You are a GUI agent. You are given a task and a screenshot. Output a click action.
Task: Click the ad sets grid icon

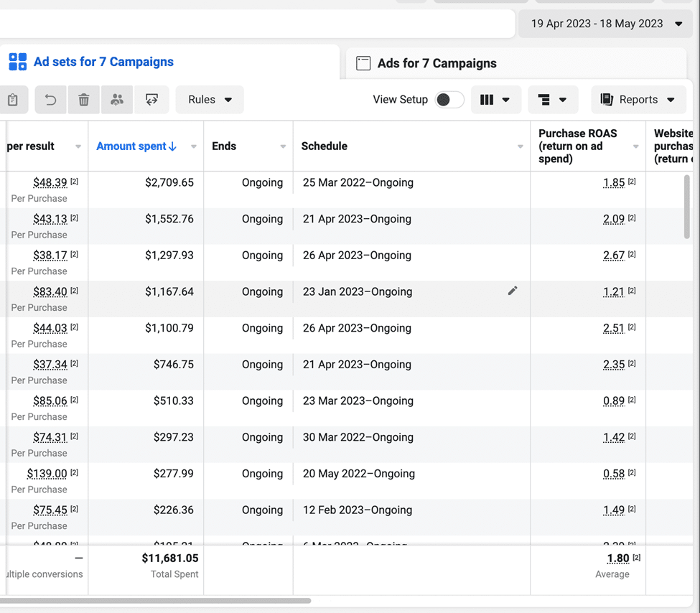tap(18, 62)
